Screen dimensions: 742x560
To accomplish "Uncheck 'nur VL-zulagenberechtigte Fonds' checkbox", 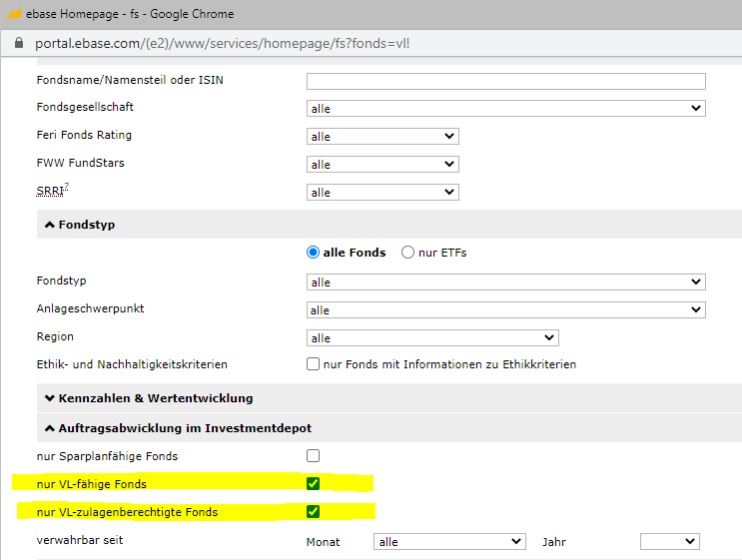I will point(314,512).
